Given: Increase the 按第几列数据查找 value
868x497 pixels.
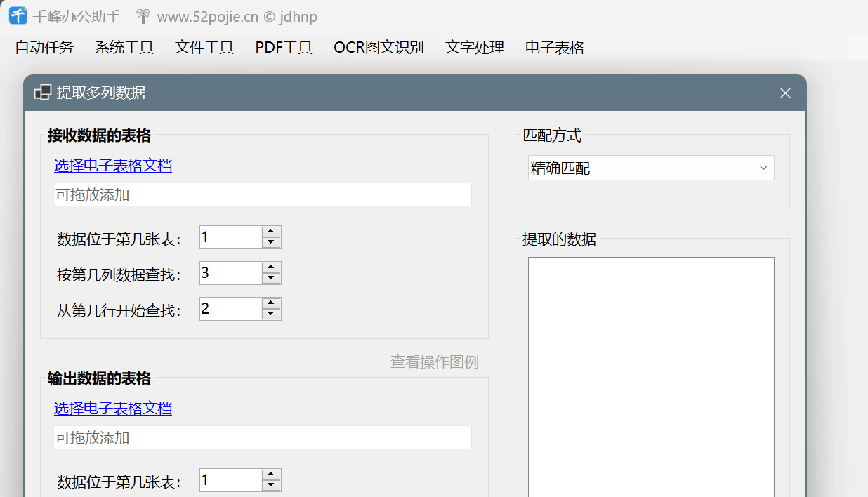Looking at the screenshot, I should pyautogui.click(x=271, y=267).
